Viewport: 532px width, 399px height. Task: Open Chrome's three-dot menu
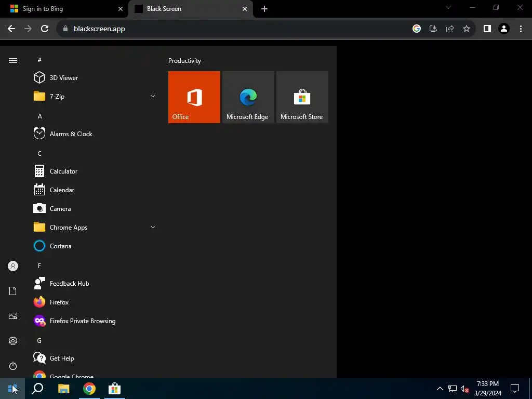click(x=521, y=29)
